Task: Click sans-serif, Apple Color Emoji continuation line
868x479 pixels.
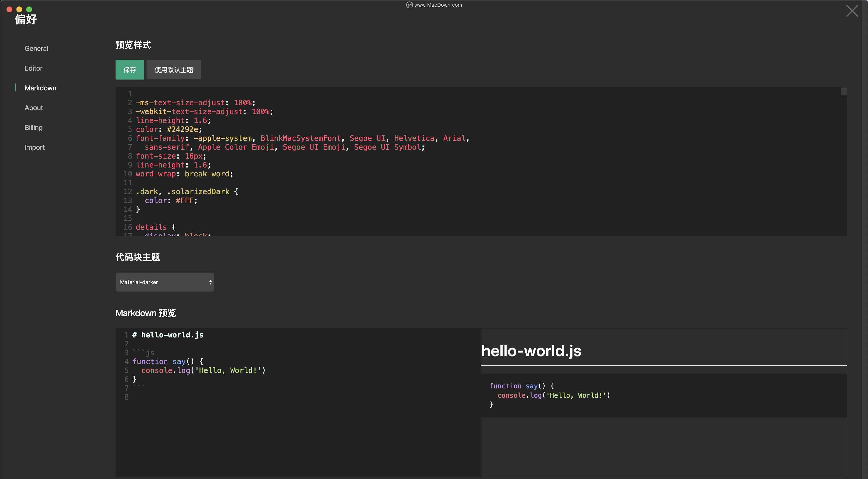Action: [285, 147]
